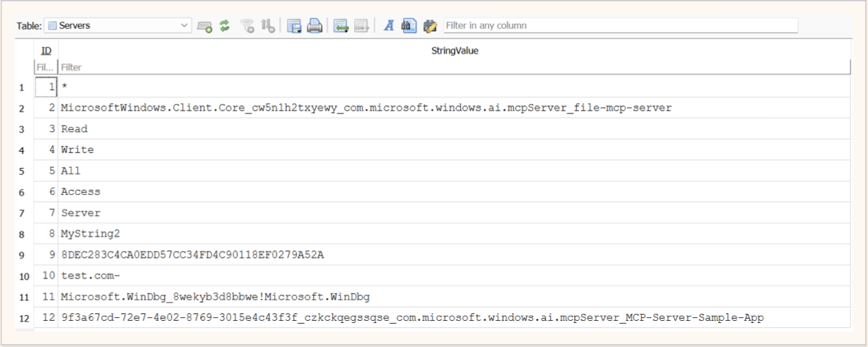Click the 'Filter in any column' search box
This screenshot has width=868, height=347.
(620, 25)
